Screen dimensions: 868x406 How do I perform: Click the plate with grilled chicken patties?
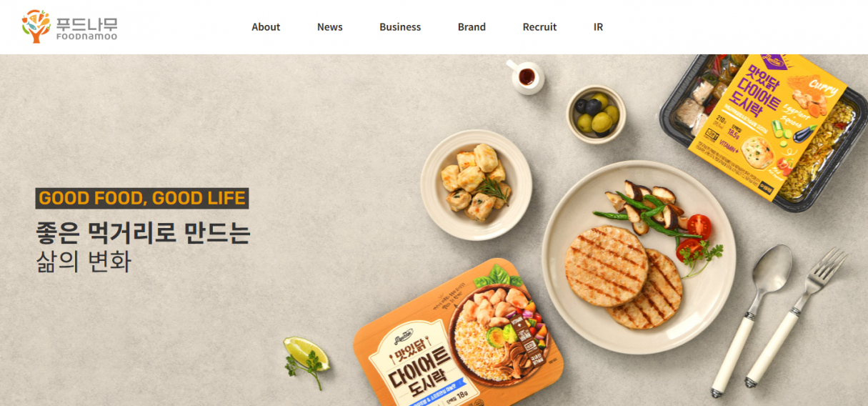pyautogui.click(x=638, y=257)
